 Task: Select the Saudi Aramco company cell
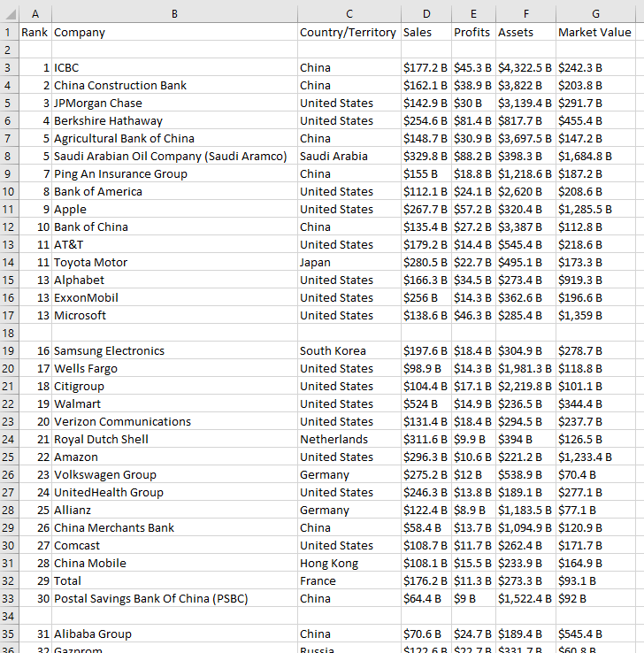[174, 156]
